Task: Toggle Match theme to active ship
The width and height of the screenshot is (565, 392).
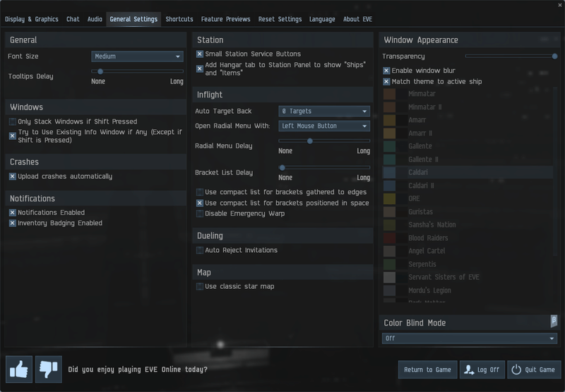Action: tap(386, 81)
